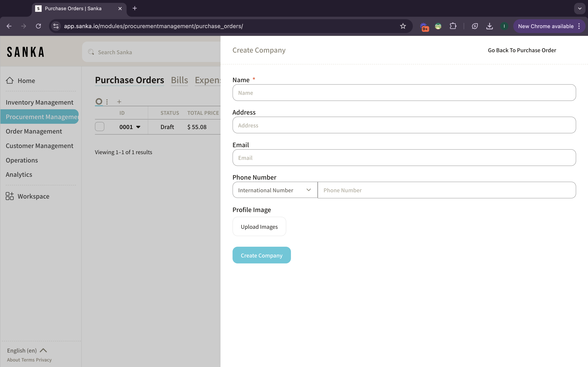Click Go Back To Purchase Order
The width and height of the screenshot is (588, 367).
[522, 50]
